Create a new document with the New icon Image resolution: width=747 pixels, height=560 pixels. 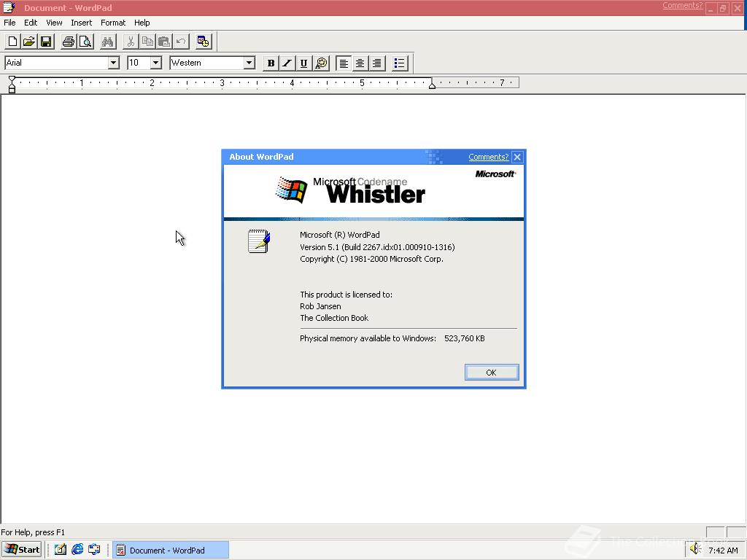point(12,42)
